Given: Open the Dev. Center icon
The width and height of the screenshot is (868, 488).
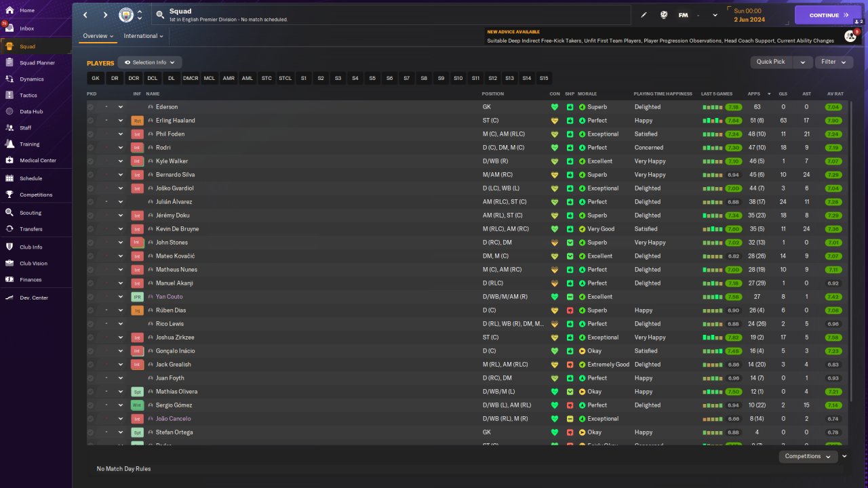Looking at the screenshot, I should (x=9, y=298).
